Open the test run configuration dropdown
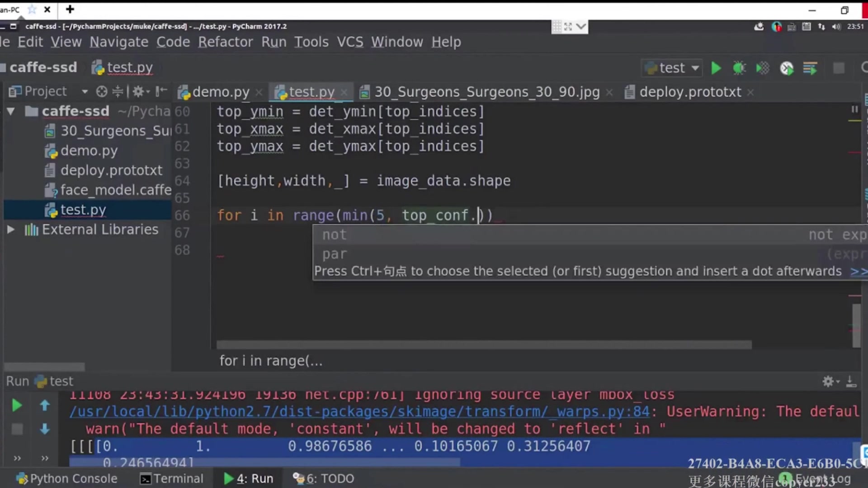Image resolution: width=868 pixels, height=488 pixels. point(672,68)
